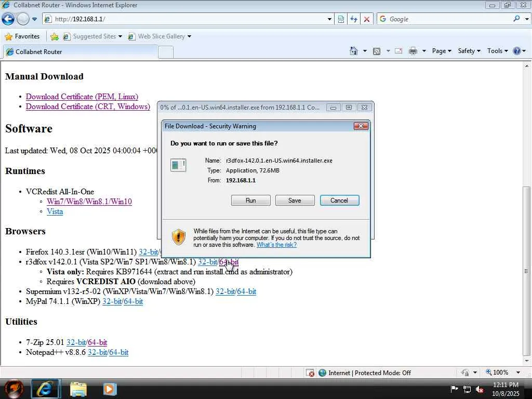Image resolution: width=532 pixels, height=399 pixels.
Task: Minimize the download progress window
Action: click(x=333, y=108)
